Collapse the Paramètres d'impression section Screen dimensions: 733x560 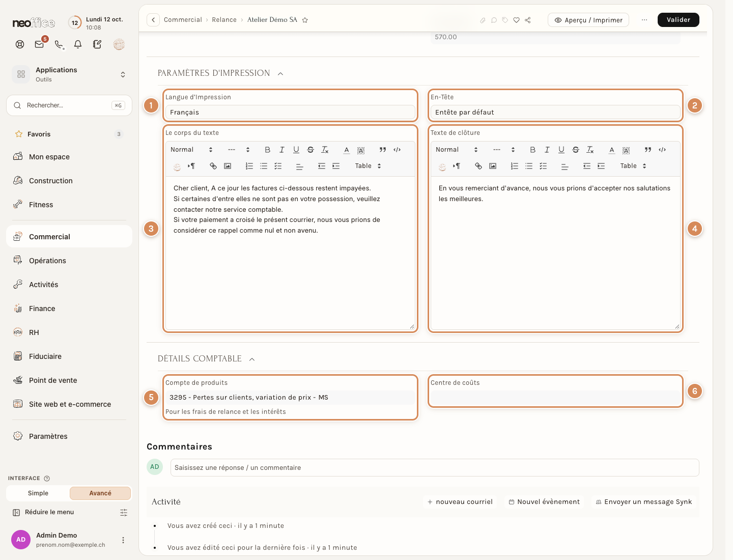280,74
